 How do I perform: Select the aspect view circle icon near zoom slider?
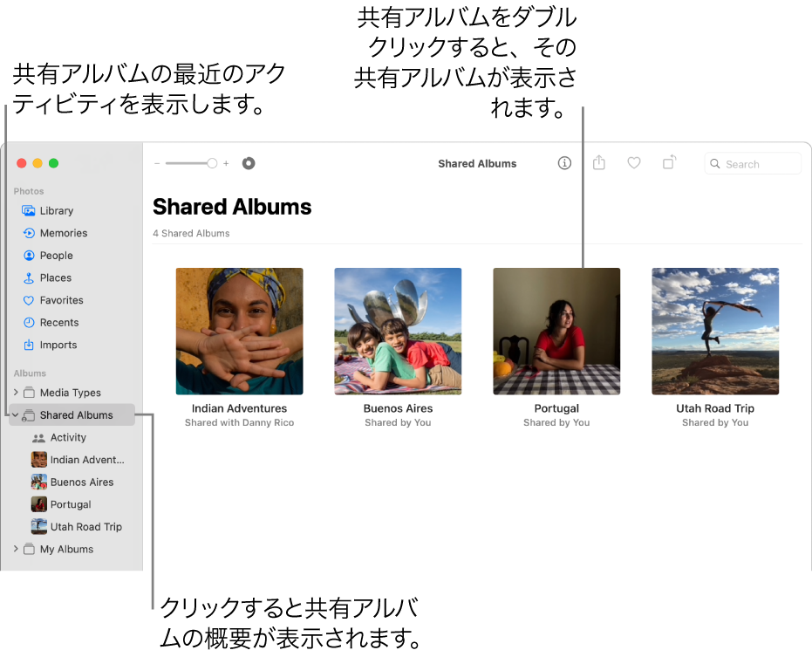pos(249,163)
